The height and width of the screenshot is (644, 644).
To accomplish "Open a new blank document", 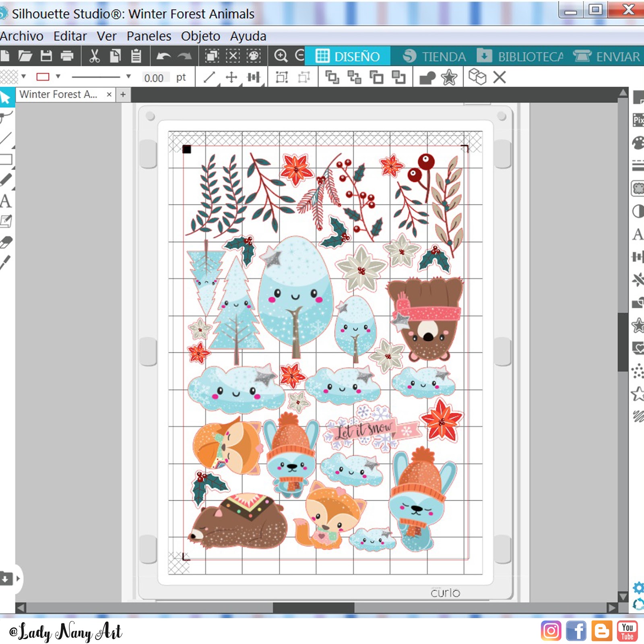I will [x=6, y=56].
